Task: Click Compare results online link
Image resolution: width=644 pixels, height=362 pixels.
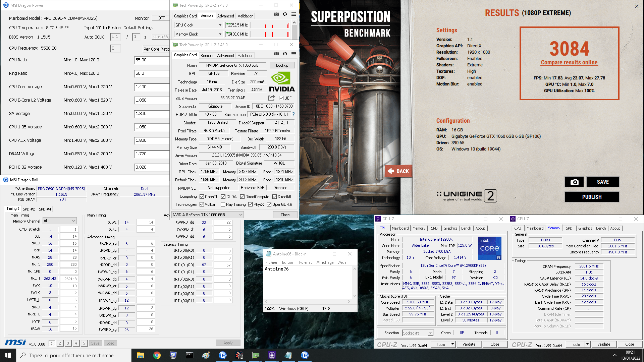Action: pos(569,62)
